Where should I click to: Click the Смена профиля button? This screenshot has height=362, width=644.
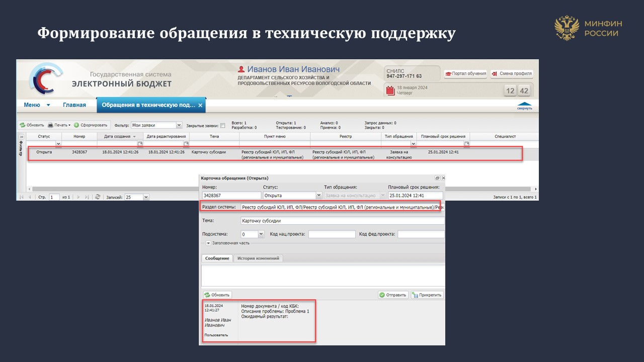coord(512,73)
